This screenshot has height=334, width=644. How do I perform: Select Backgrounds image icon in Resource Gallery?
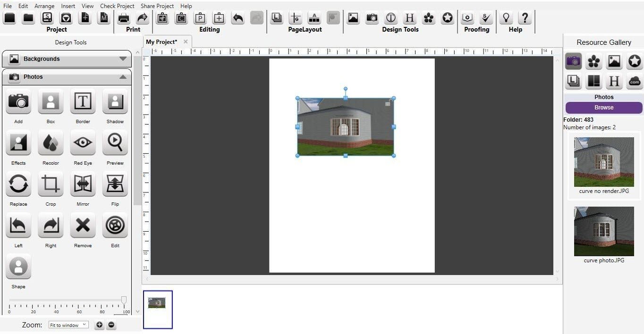pyautogui.click(x=614, y=61)
